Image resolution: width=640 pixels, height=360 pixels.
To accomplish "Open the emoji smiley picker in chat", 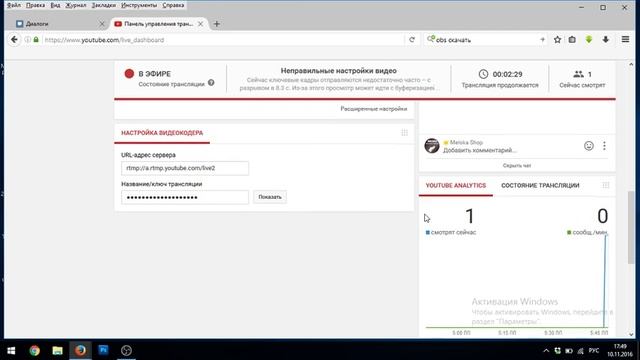I will [x=589, y=146].
